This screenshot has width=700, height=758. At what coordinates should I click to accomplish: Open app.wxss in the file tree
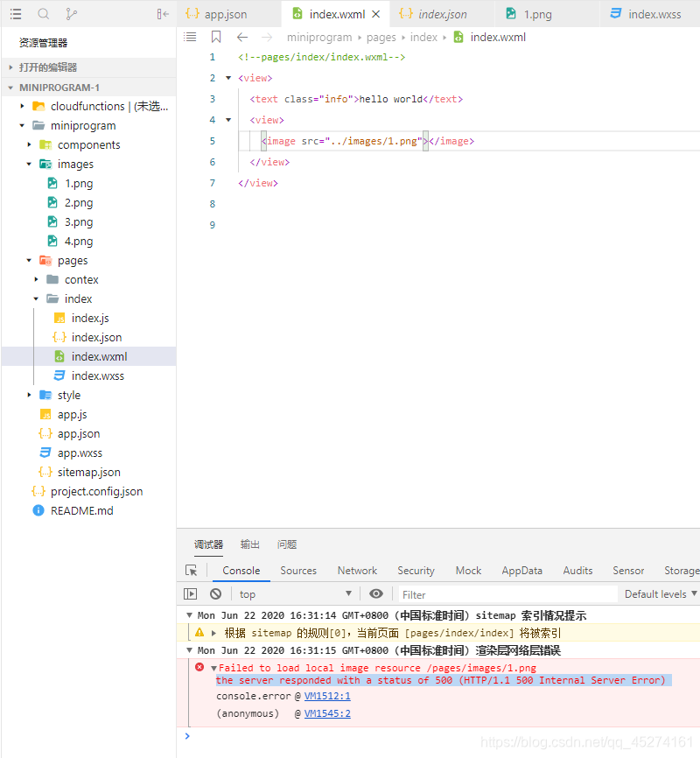tap(89, 453)
